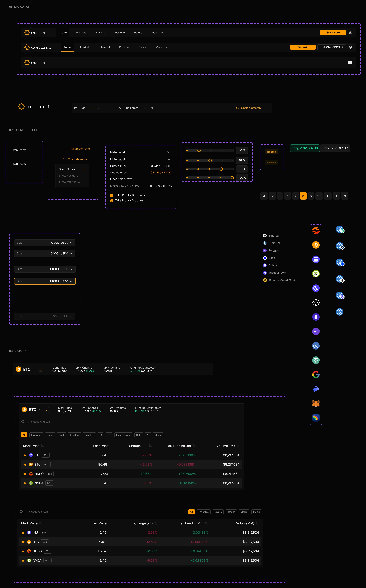The width and height of the screenshot is (366, 588).
Task: Open Chart elements menu in the chart timeframe toolbar
Action: 248,108
